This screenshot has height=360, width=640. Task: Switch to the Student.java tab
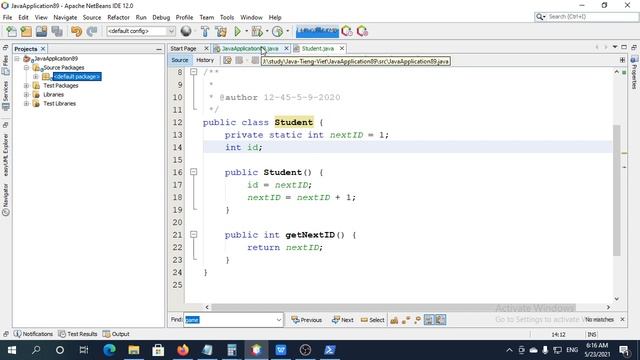(318, 49)
